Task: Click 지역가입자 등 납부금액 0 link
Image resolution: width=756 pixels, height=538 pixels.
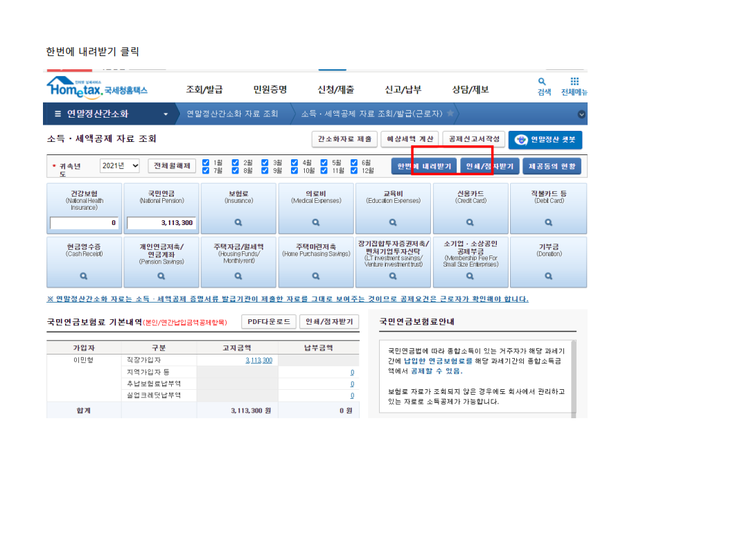Action: pos(353,373)
